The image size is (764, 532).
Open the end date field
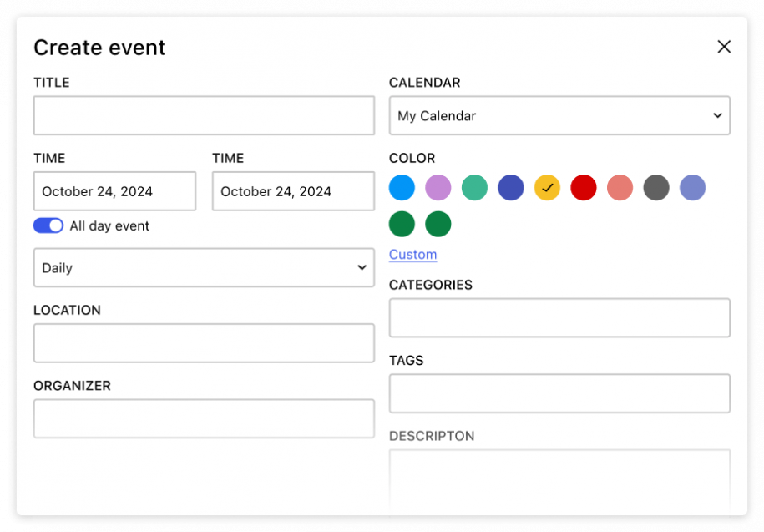[293, 191]
